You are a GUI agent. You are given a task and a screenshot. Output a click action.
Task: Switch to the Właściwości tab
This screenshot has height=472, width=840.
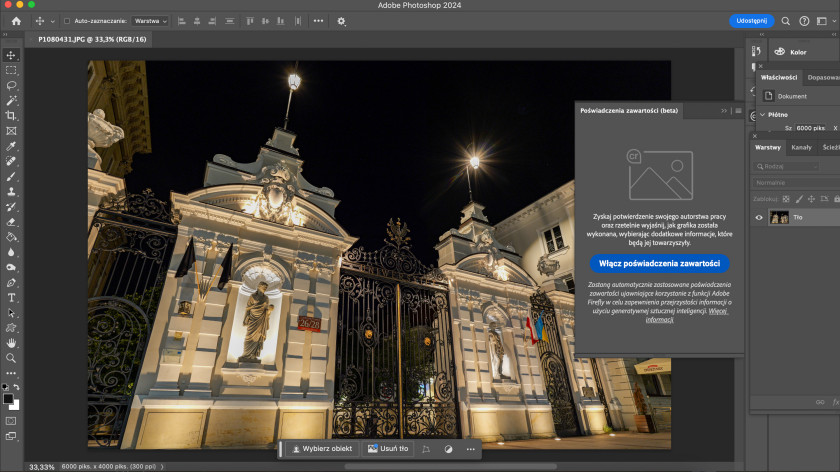pyautogui.click(x=779, y=78)
